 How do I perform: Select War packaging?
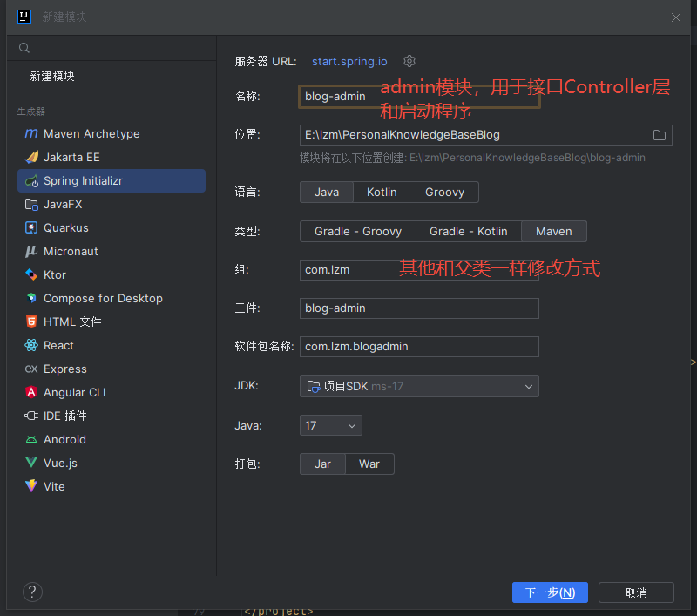(369, 464)
